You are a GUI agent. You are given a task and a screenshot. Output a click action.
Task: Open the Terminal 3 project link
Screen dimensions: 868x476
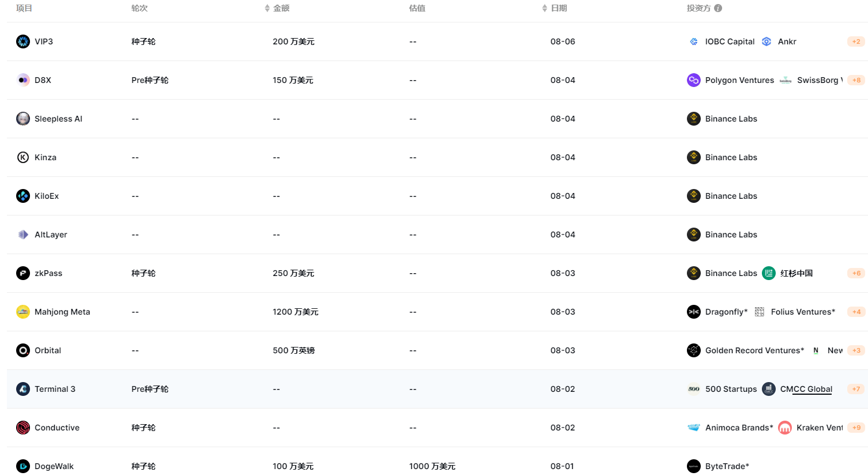click(x=55, y=389)
